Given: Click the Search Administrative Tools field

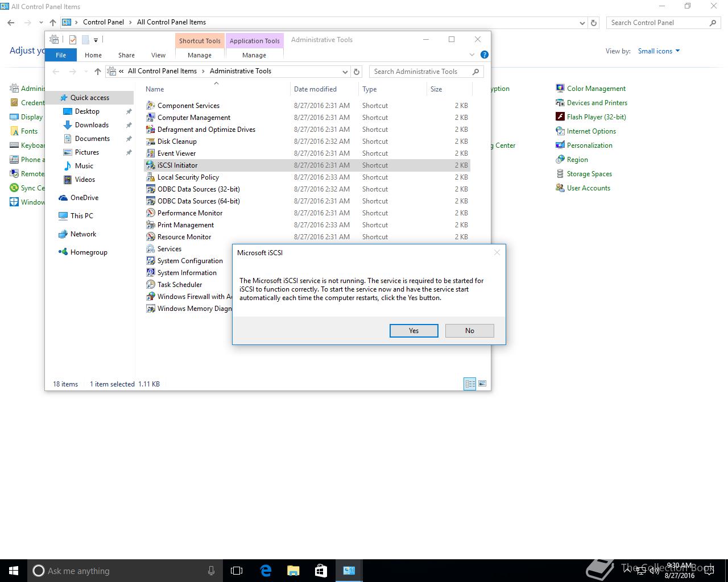Looking at the screenshot, I should coord(427,72).
